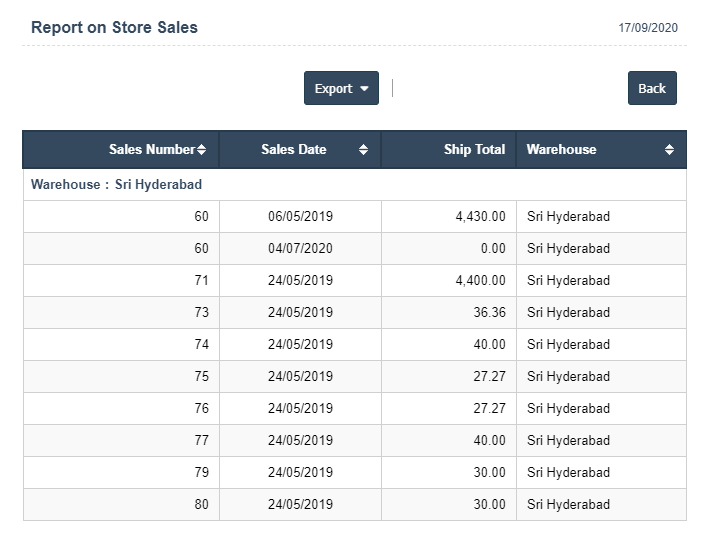The image size is (705, 535).
Task: Click the Report on Store Sales title
Action: click(114, 28)
